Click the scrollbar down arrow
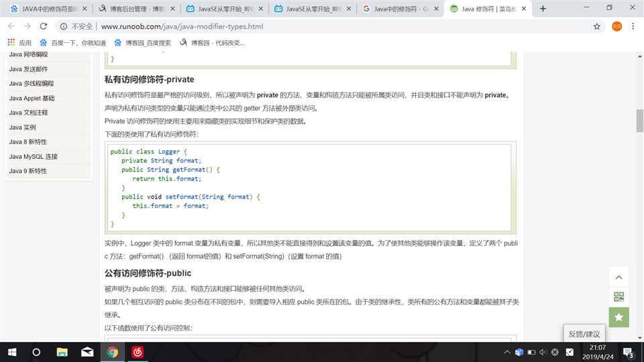The height and width of the screenshot is (362, 644). click(640, 338)
